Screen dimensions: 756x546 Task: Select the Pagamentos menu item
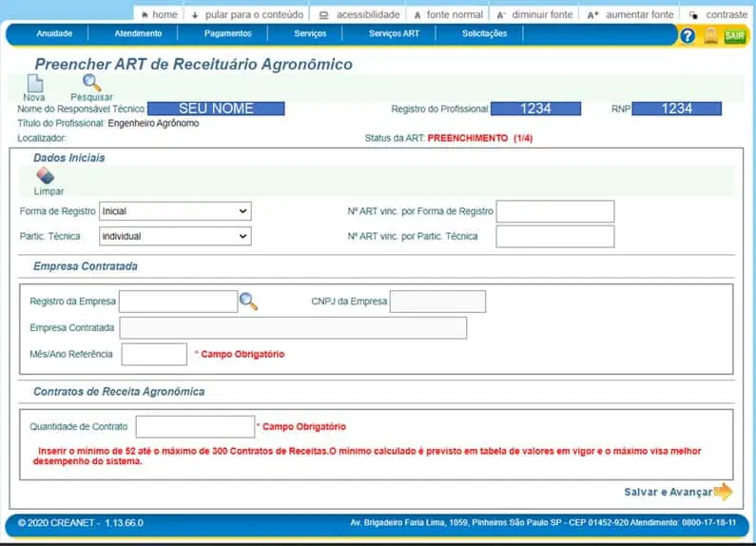(x=228, y=33)
